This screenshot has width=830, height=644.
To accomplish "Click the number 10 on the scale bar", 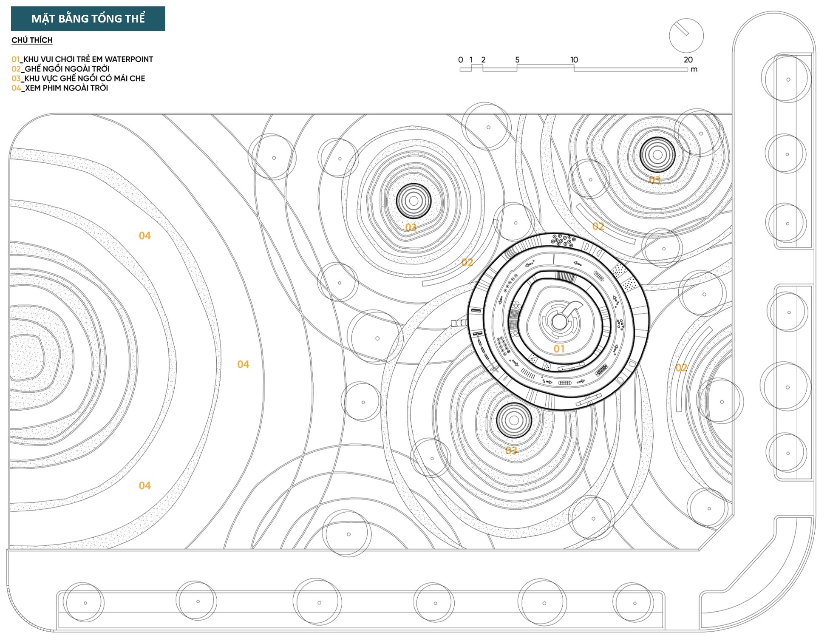I will coord(574,60).
